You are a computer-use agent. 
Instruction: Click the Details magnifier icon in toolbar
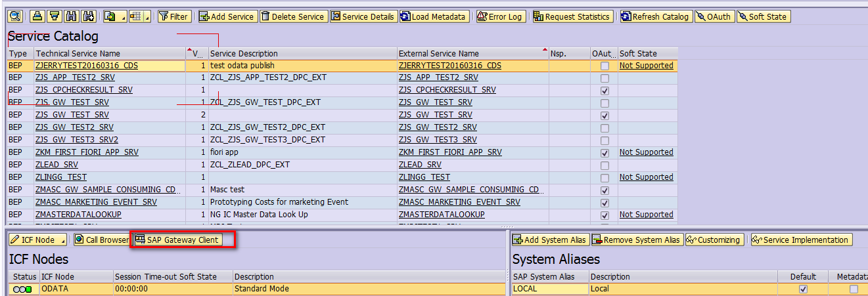14,16
